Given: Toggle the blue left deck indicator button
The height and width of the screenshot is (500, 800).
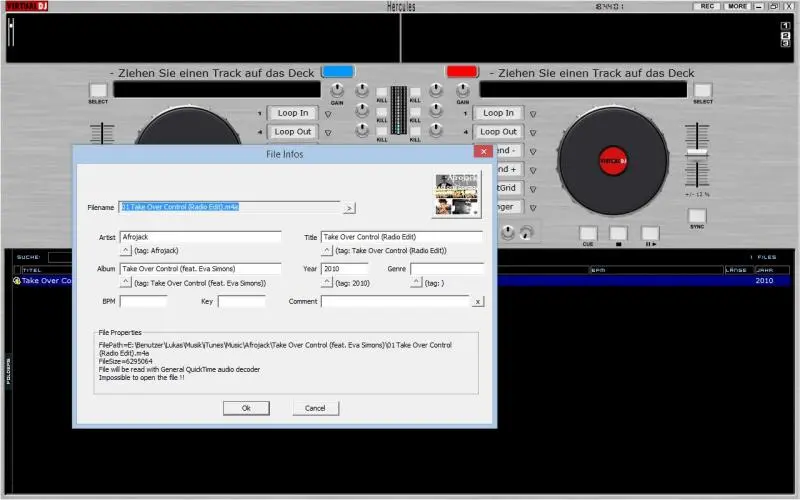Looking at the screenshot, I should click(x=338, y=72).
